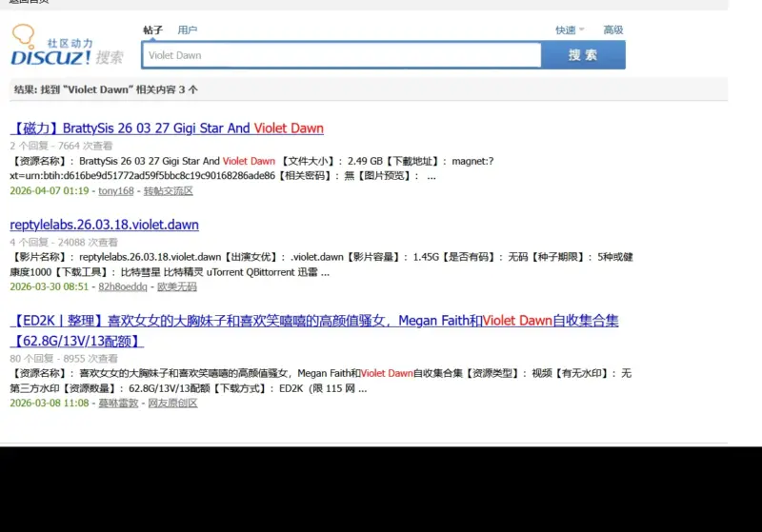Open the 高级 advanced search link
762x532 pixels.
pos(613,30)
